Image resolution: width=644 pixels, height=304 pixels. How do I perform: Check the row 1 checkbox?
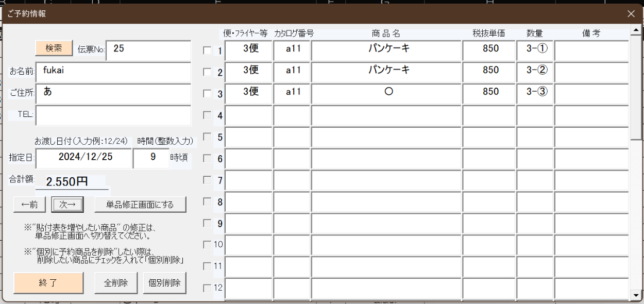pyautogui.click(x=207, y=51)
